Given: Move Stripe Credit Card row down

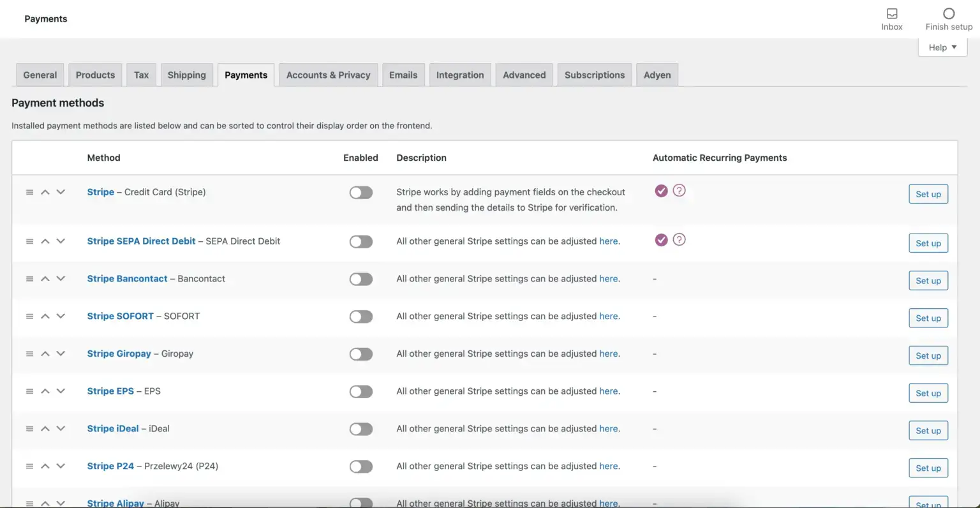Looking at the screenshot, I should click(x=61, y=192).
